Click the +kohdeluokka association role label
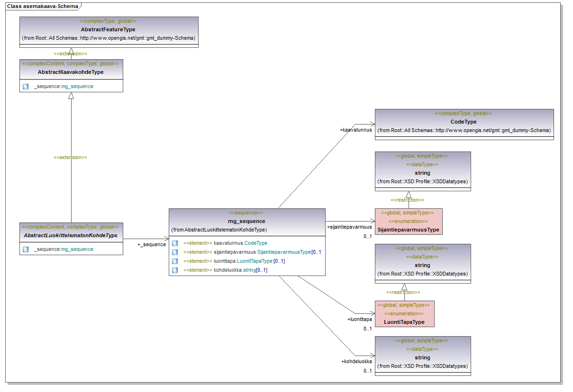573x392 pixels. (356, 361)
